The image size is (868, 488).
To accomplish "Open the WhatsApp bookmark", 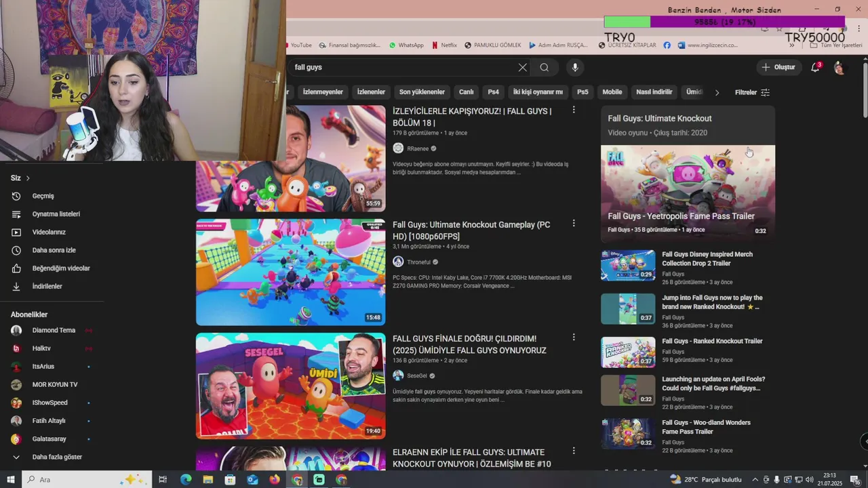I will tap(406, 45).
